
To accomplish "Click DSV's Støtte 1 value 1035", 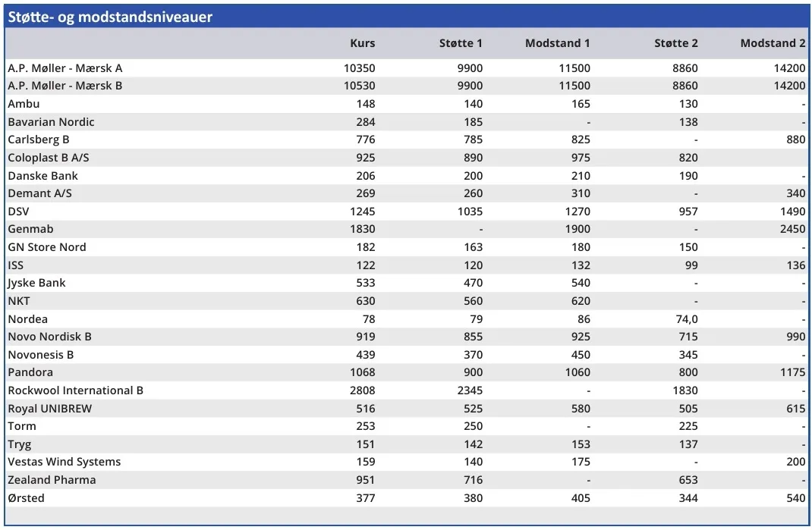I will pyautogui.click(x=470, y=212).
